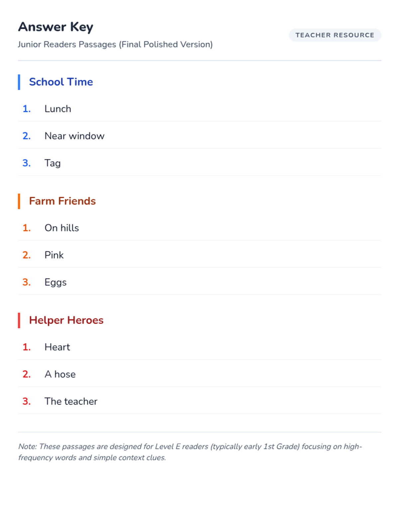Screen dimensions: 399x532
Task: Select the answer "Lunch"
Action: point(58,109)
